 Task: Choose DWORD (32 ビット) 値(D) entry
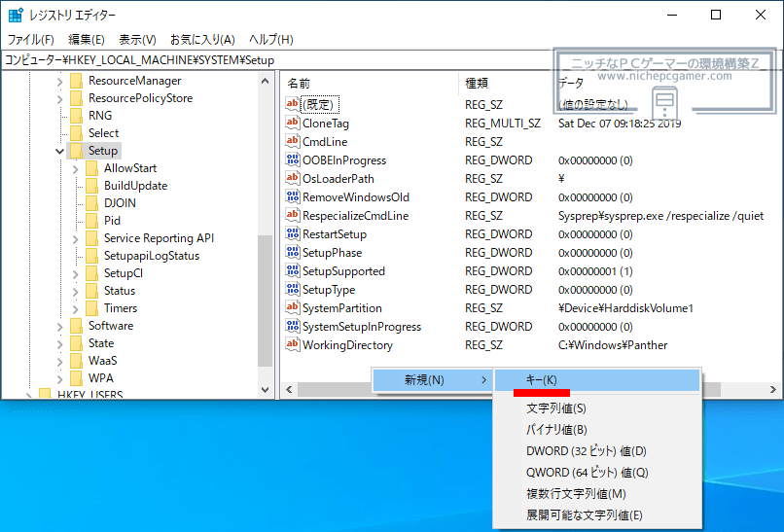click(x=597, y=451)
